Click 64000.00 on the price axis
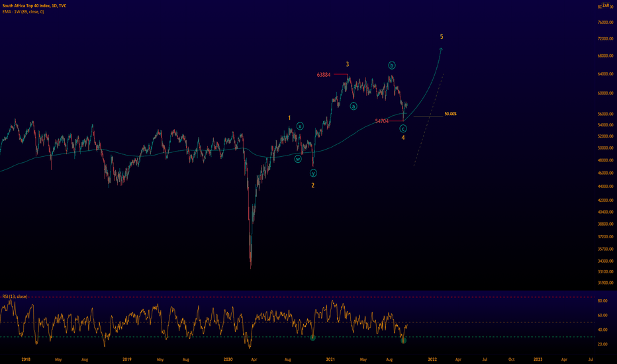617x364 pixels. [x=606, y=74]
